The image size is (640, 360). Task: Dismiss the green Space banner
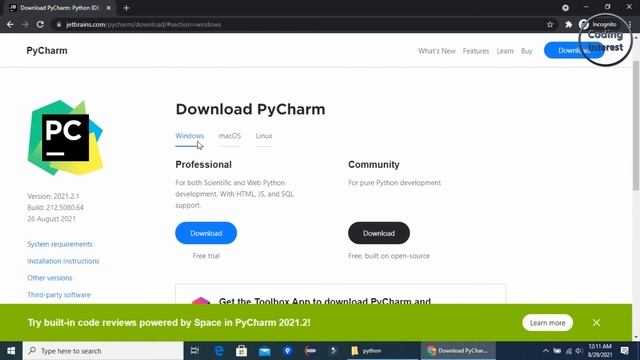pyautogui.click(x=596, y=323)
